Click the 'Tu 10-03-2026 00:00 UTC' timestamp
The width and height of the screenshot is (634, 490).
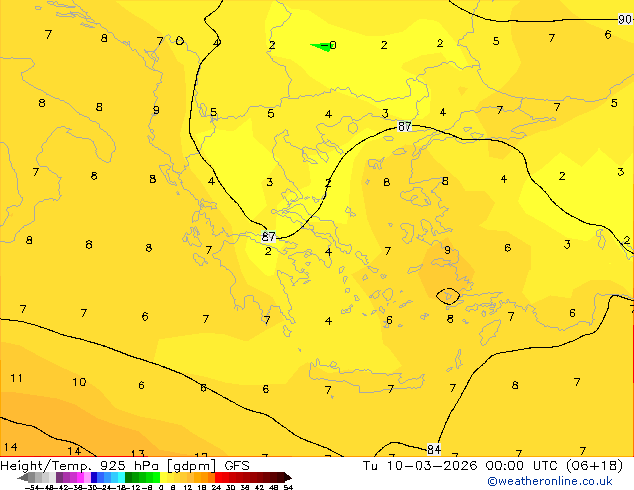(x=462, y=466)
